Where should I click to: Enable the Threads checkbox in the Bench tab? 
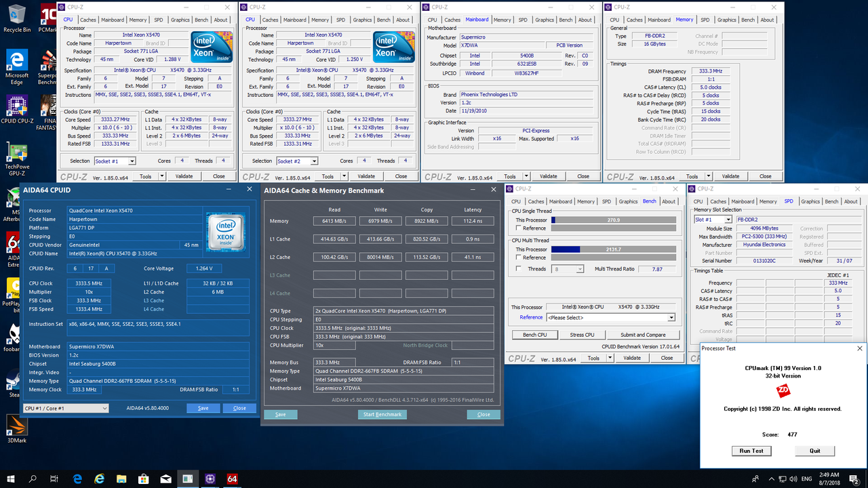coord(519,268)
